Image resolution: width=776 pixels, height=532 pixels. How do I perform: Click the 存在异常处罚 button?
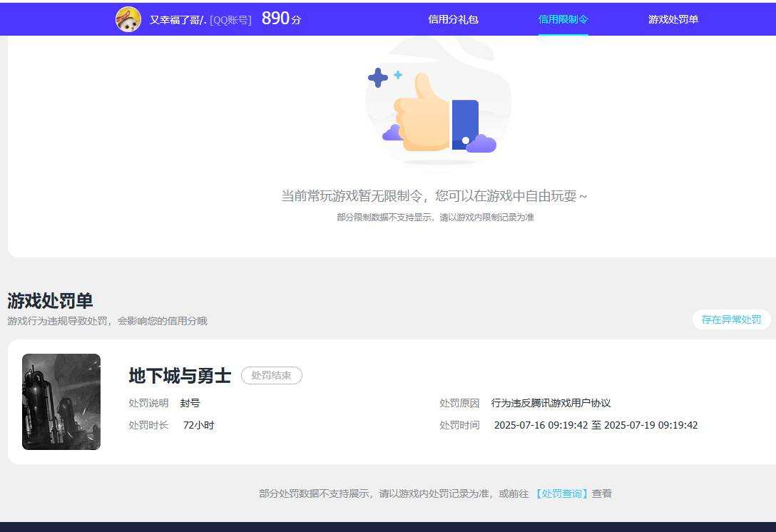pyautogui.click(x=732, y=319)
